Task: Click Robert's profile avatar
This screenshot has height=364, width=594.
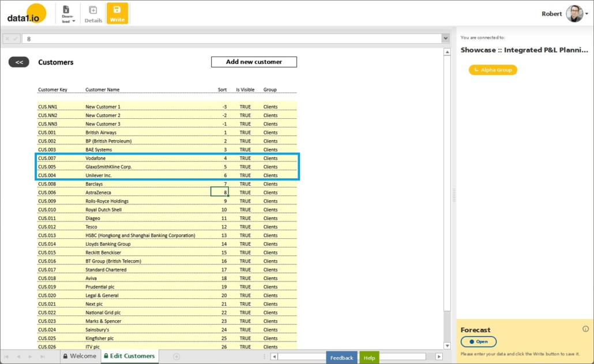Action: point(574,14)
